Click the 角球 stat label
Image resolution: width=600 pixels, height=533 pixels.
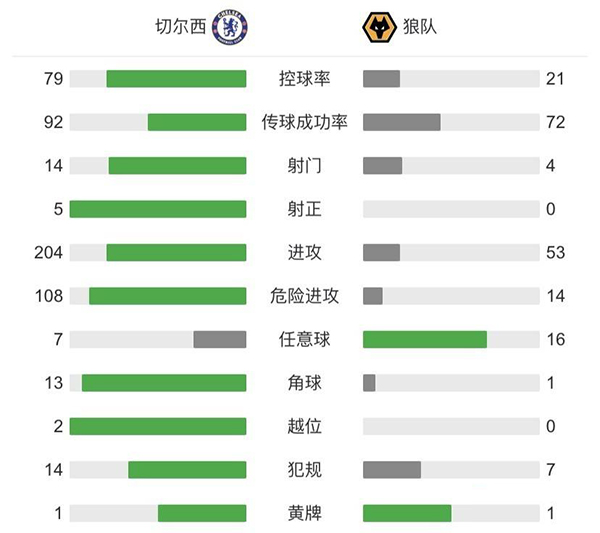coord(305,383)
